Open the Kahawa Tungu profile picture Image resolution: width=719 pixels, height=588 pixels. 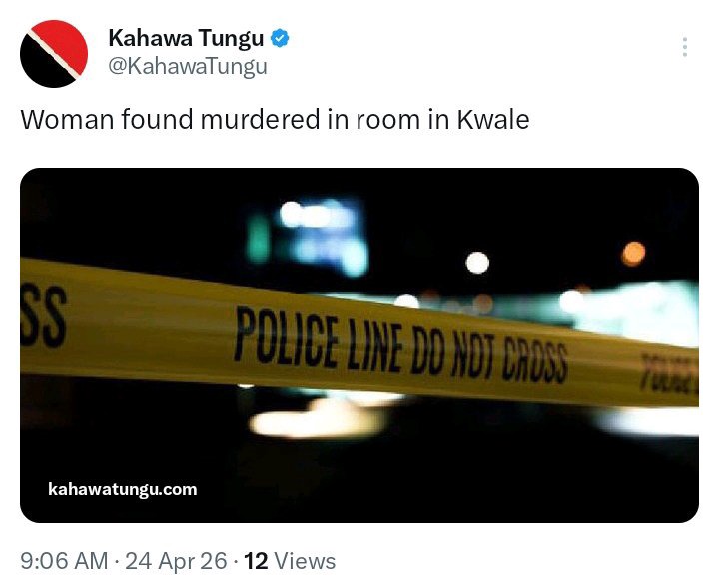click(54, 54)
